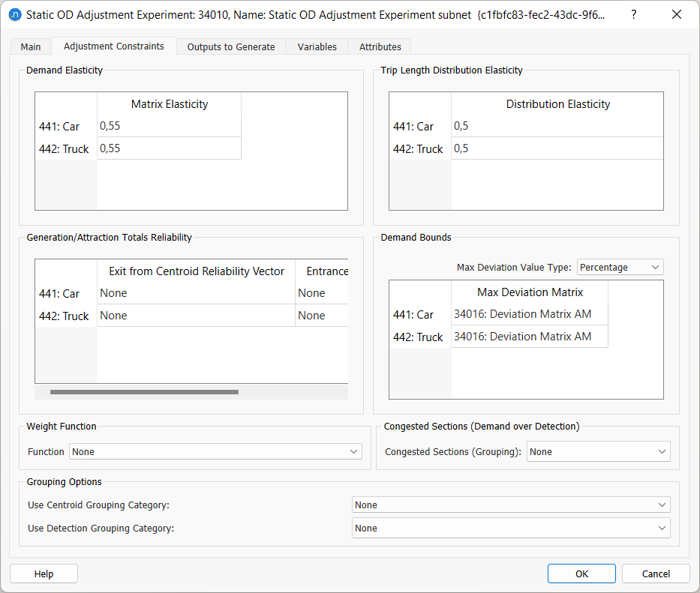
Task: Click the Cancel button
Action: click(656, 574)
